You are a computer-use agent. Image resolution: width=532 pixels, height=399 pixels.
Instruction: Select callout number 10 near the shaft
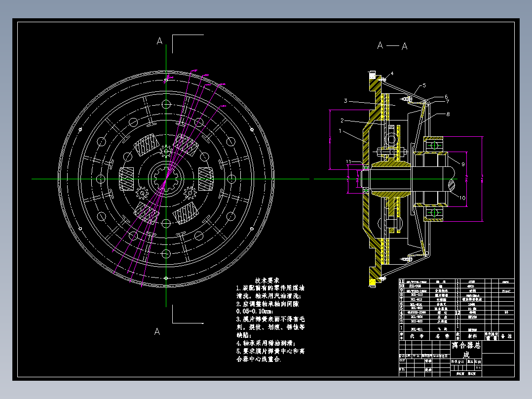[462, 198]
